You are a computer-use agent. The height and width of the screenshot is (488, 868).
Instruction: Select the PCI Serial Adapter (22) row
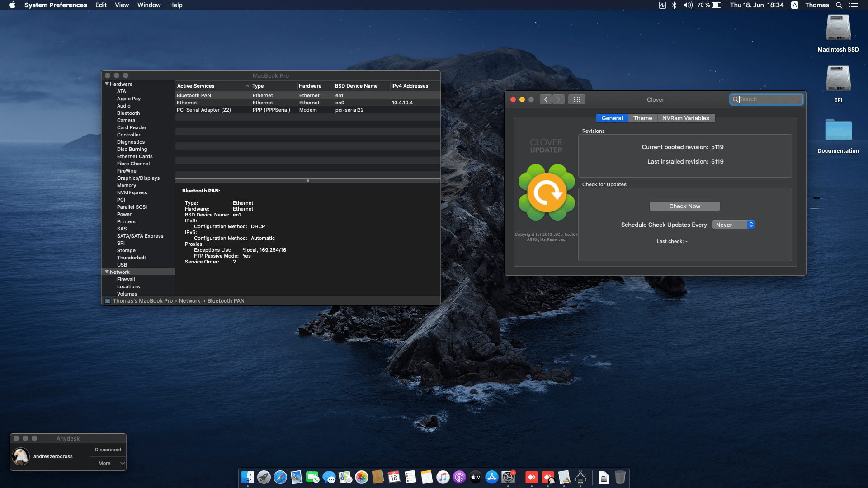click(x=307, y=110)
